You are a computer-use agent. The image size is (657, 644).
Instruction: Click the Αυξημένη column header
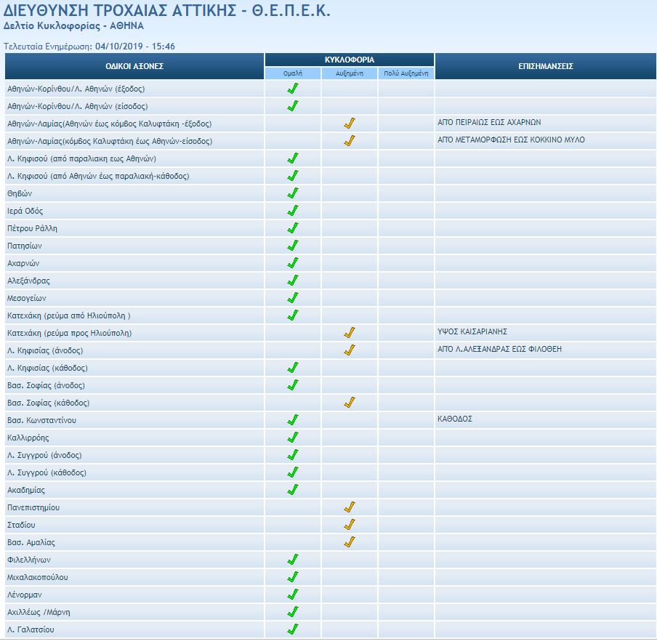[350, 73]
